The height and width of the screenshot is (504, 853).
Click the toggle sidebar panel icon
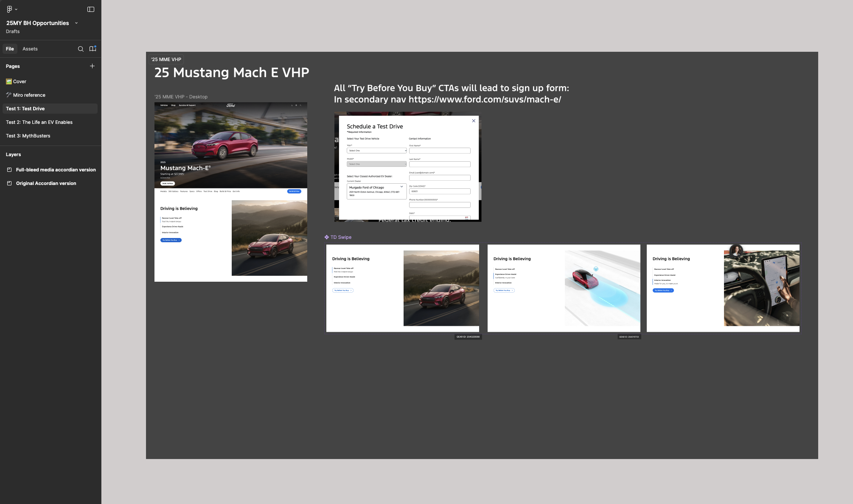point(91,9)
